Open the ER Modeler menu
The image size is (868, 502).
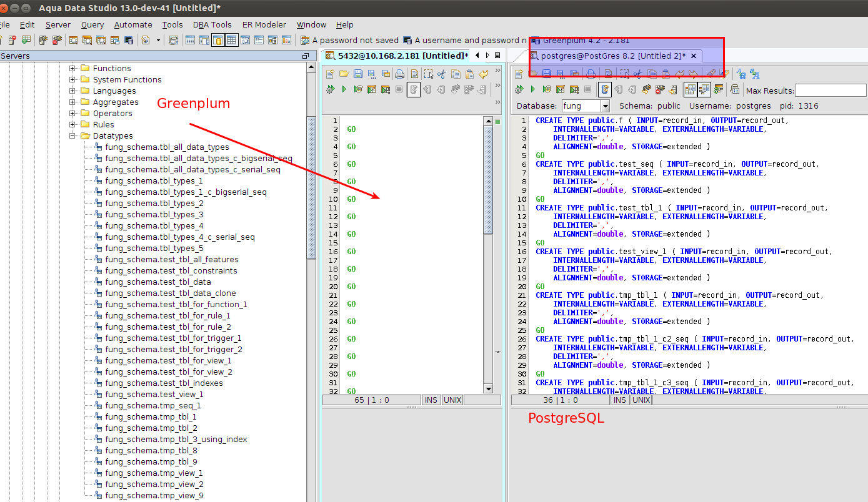(x=264, y=25)
